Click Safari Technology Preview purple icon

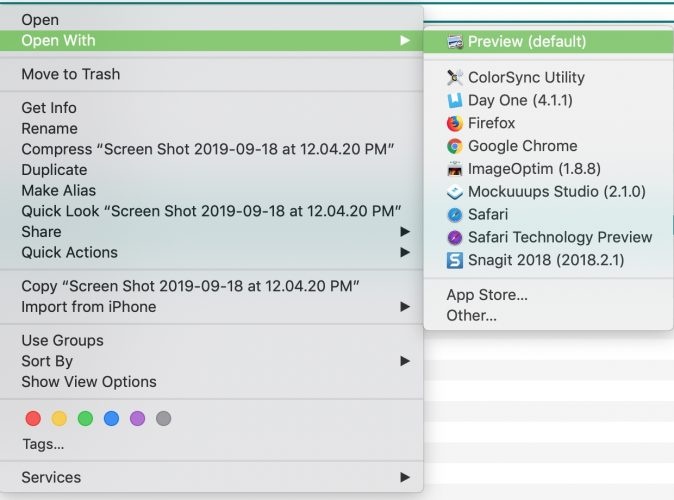[455, 238]
